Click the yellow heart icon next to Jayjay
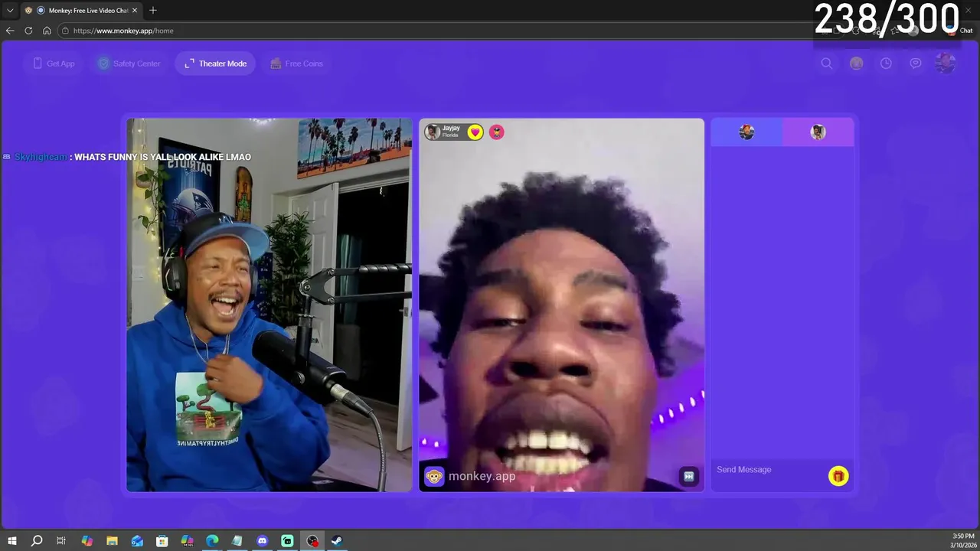This screenshot has width=980, height=551. pyautogui.click(x=475, y=132)
